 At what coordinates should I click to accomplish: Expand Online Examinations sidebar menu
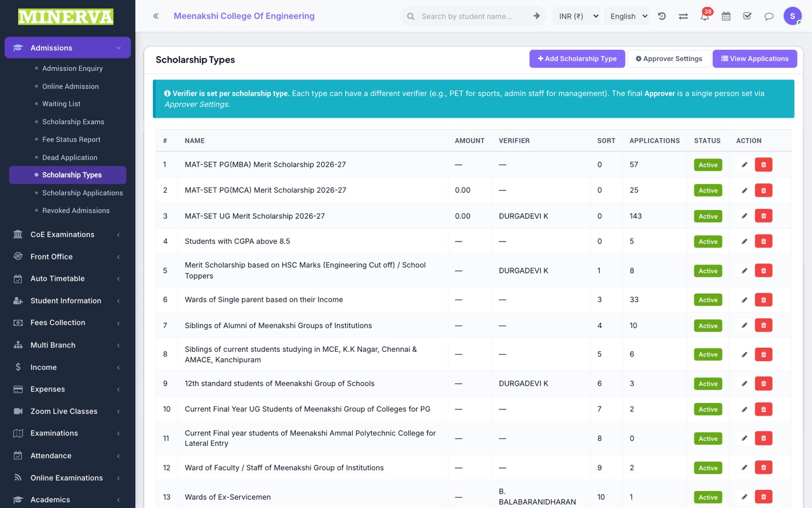[68, 478]
